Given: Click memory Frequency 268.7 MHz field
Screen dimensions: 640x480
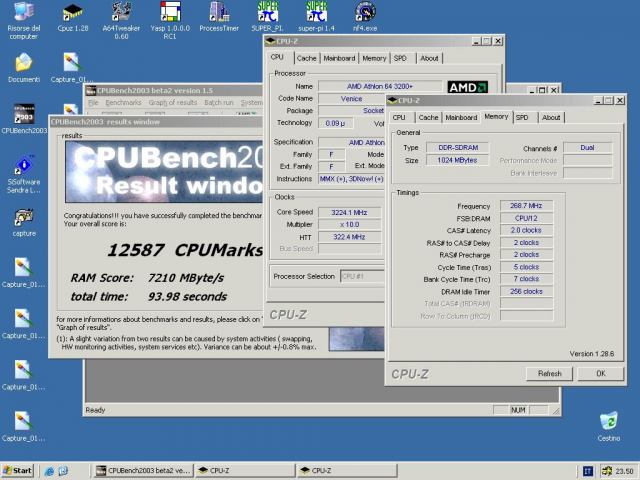Looking at the screenshot, I should (526, 206).
